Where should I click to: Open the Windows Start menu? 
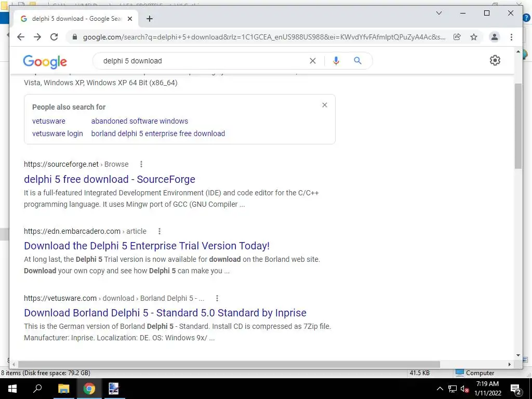point(12,389)
